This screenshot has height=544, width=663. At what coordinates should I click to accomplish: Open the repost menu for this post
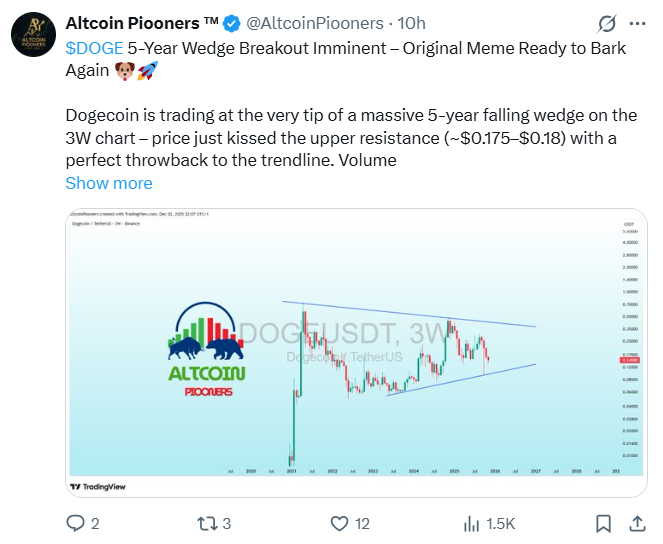tap(207, 523)
